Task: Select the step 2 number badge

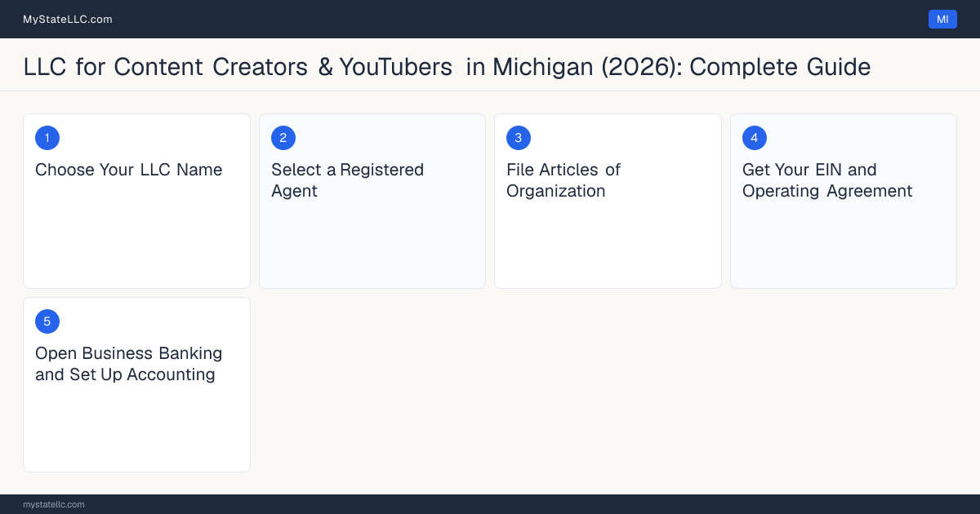Action: coord(283,138)
